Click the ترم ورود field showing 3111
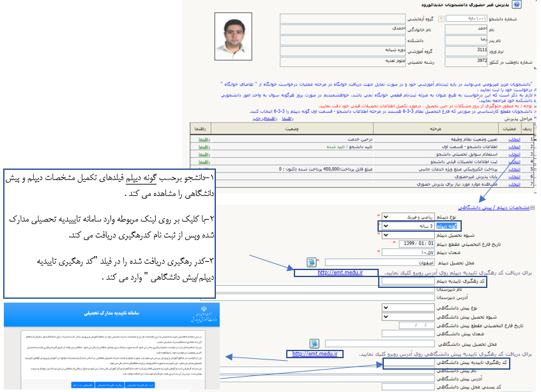This screenshot has height=392, width=541. click(466, 51)
